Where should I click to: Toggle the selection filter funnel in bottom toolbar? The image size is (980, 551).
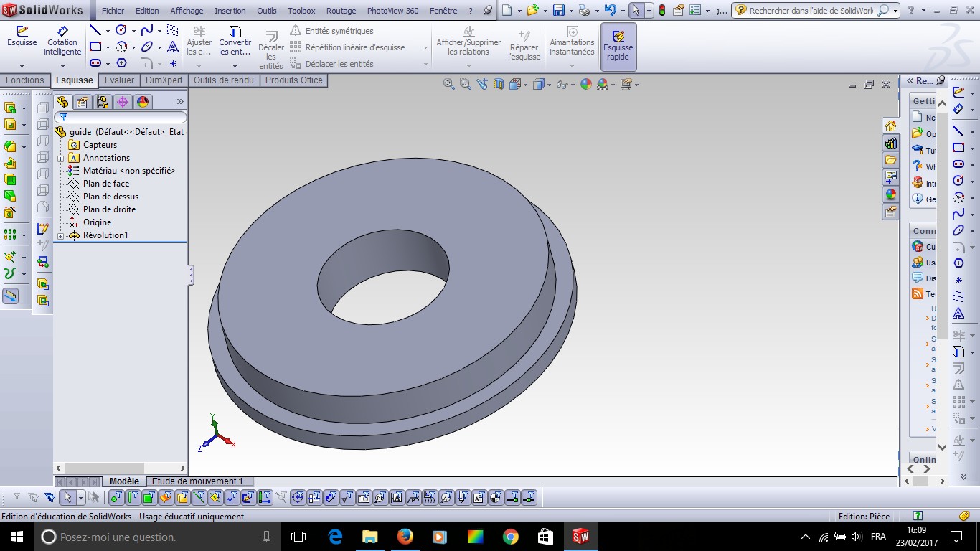17,497
